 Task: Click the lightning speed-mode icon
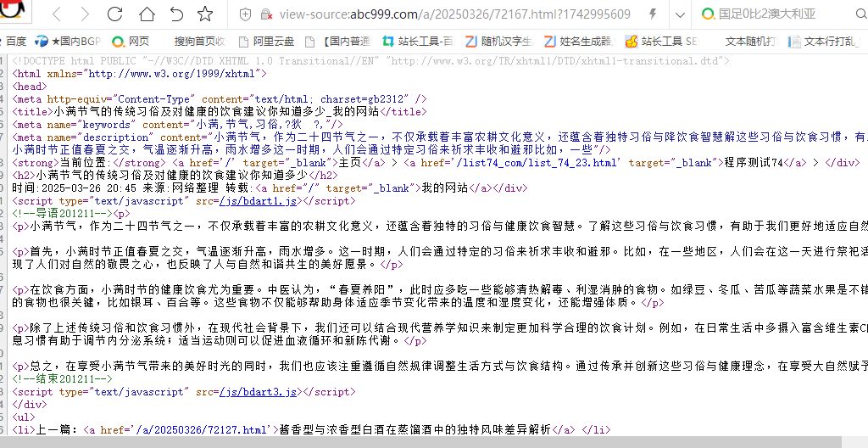[653, 14]
